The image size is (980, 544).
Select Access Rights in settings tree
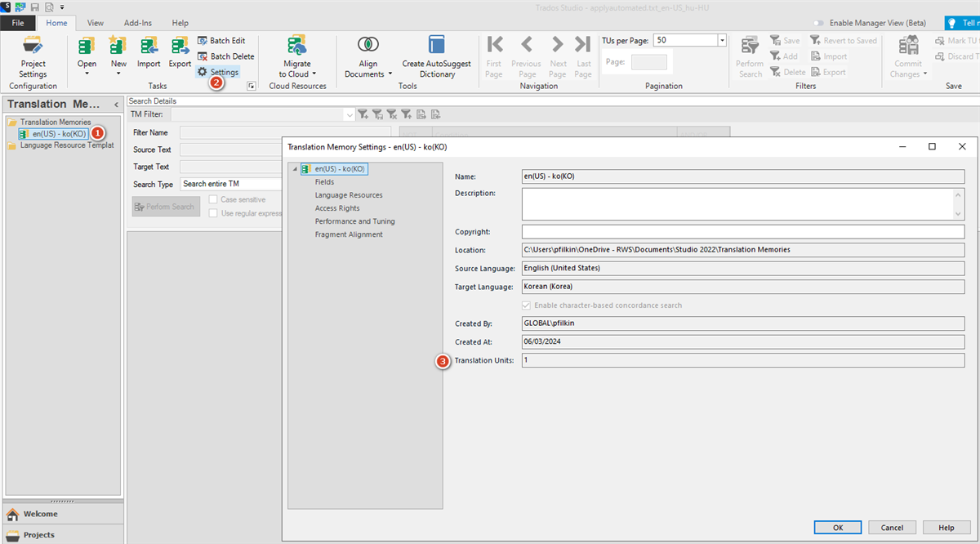pos(337,208)
